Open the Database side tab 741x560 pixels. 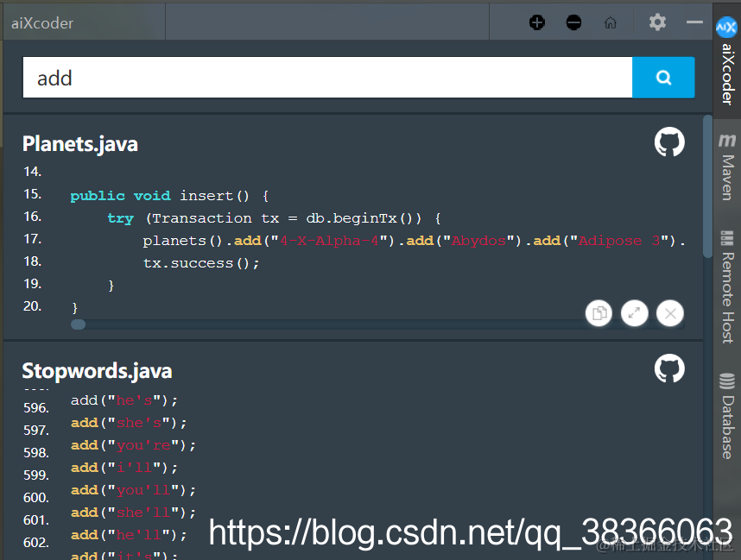(x=727, y=416)
